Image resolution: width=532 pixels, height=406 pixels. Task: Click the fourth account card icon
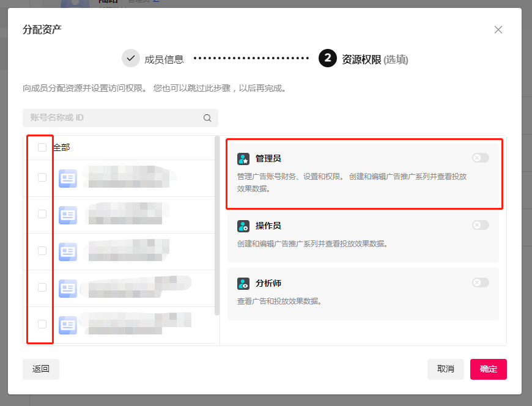(68, 289)
